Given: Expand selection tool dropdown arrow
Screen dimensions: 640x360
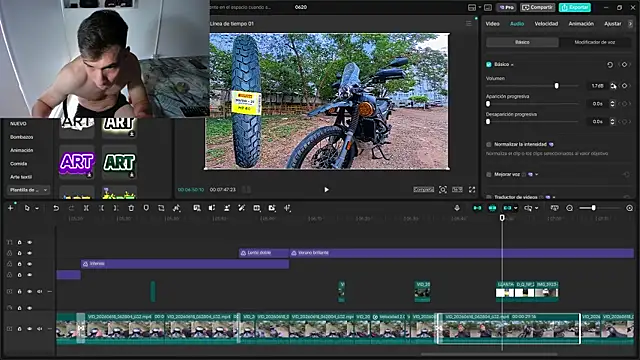Looking at the screenshot, I should 37,209.
